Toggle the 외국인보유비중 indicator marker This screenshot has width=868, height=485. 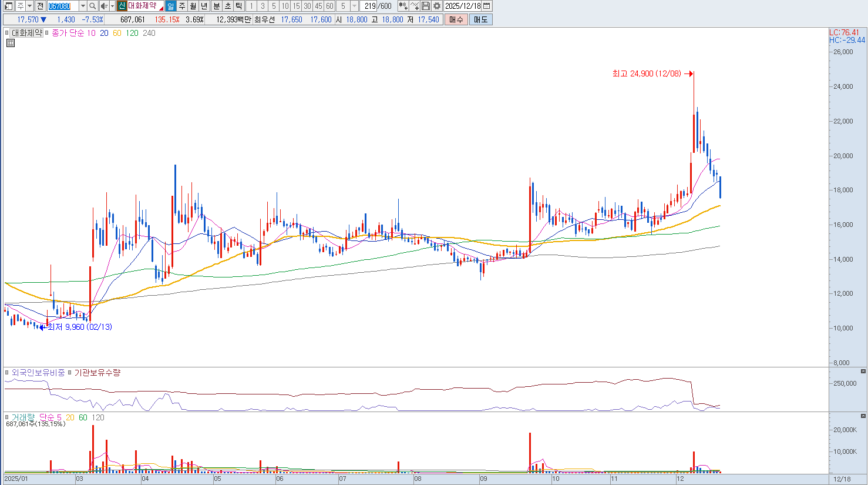(x=8, y=373)
